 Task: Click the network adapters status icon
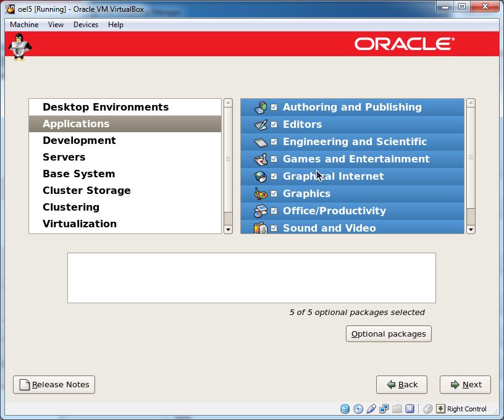click(384, 409)
